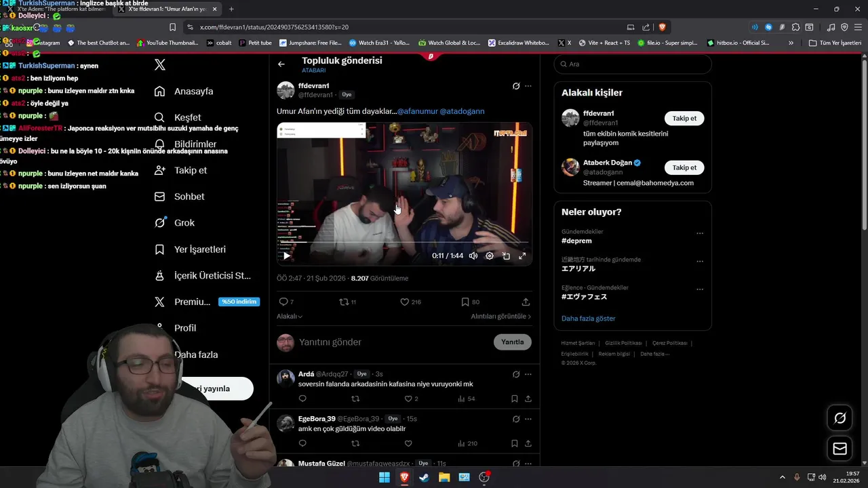Click the Brave shields icon in address bar
This screenshot has height=488, width=868.
[662, 27]
